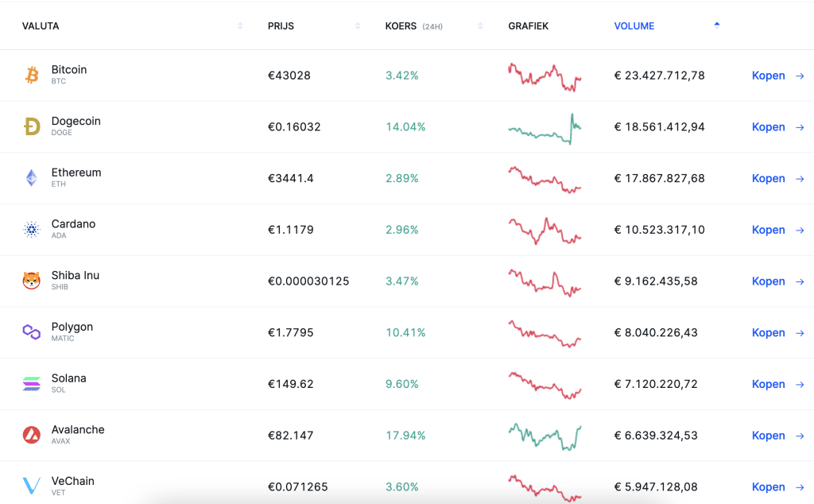Buy Shiba Inu via its Kopen link
The height and width of the screenshot is (504, 814).
tap(769, 281)
